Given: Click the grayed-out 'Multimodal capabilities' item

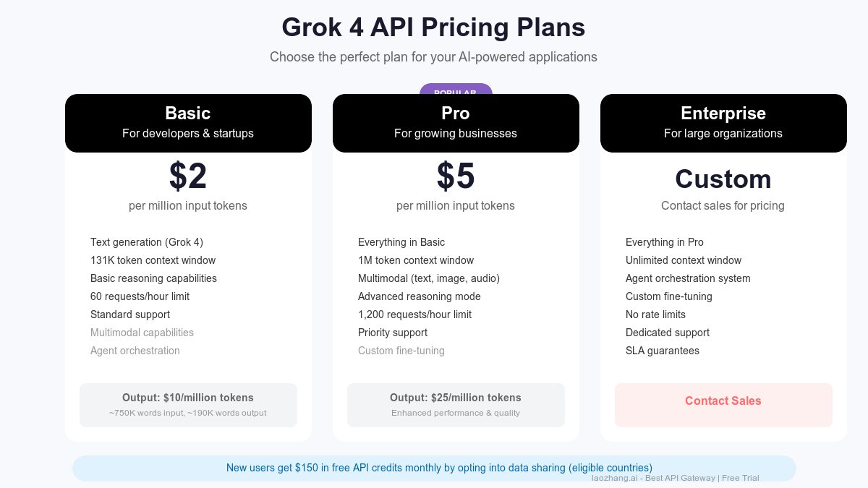Looking at the screenshot, I should [x=142, y=333].
